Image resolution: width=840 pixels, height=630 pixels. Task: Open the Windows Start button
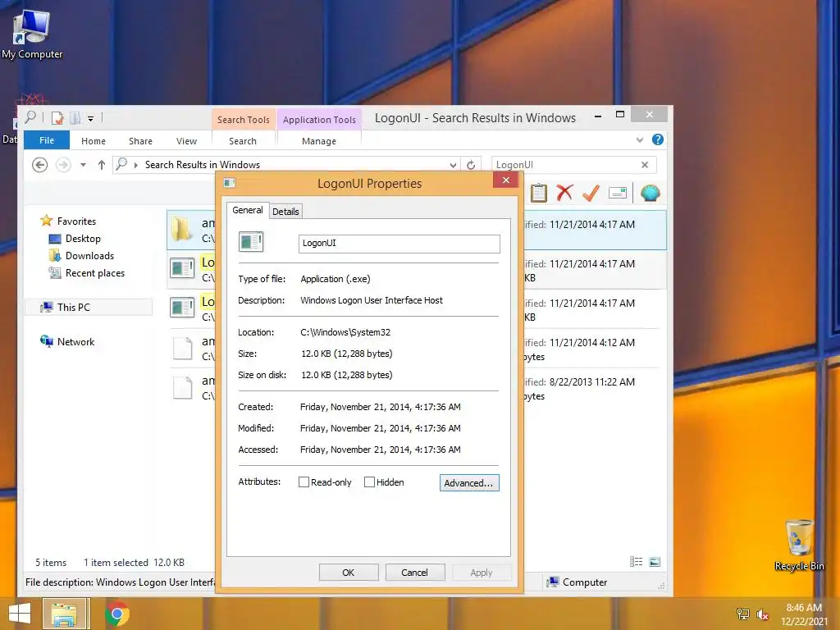(20, 614)
